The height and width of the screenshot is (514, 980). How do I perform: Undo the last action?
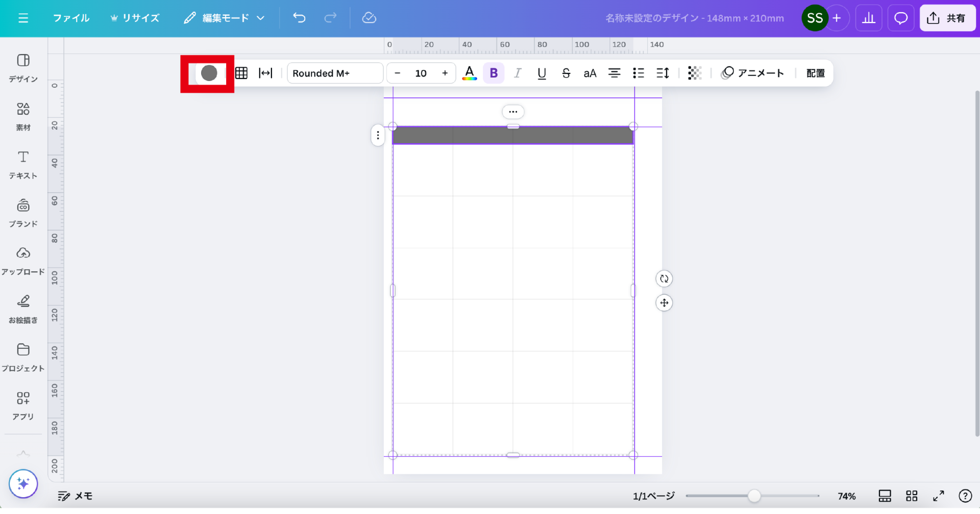point(299,18)
